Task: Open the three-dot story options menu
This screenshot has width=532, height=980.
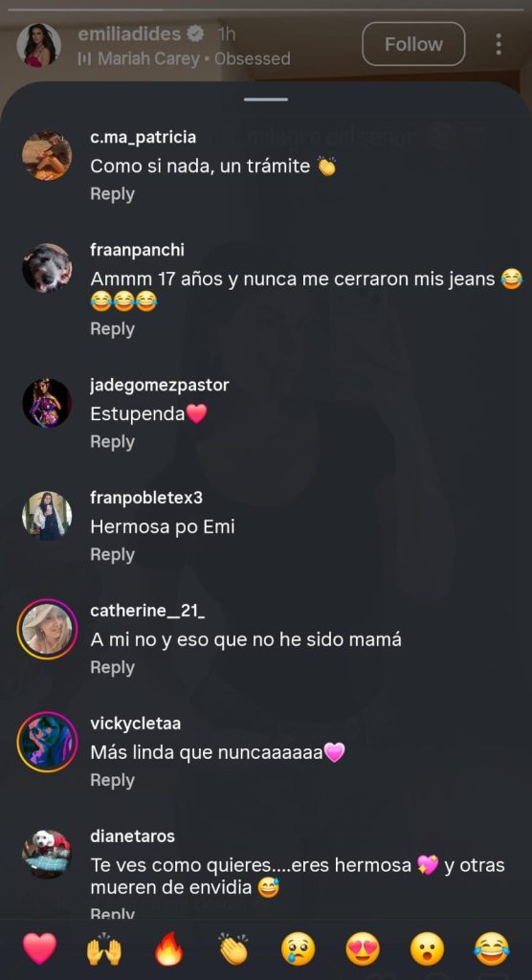Action: click(x=499, y=44)
